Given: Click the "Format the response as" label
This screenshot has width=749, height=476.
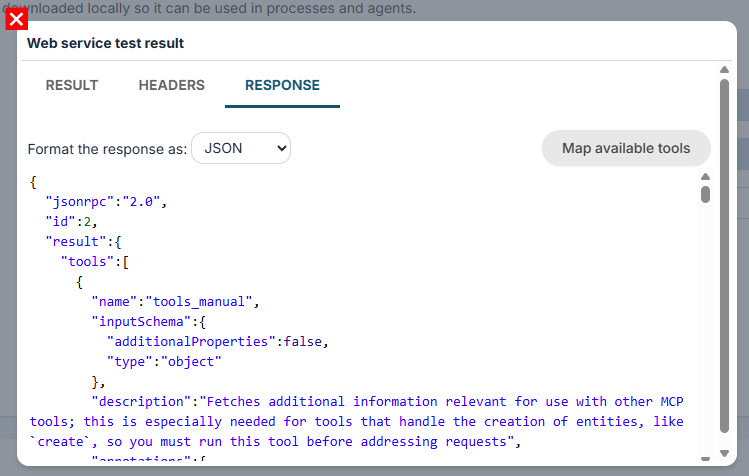Looking at the screenshot, I should pyautogui.click(x=107, y=149).
